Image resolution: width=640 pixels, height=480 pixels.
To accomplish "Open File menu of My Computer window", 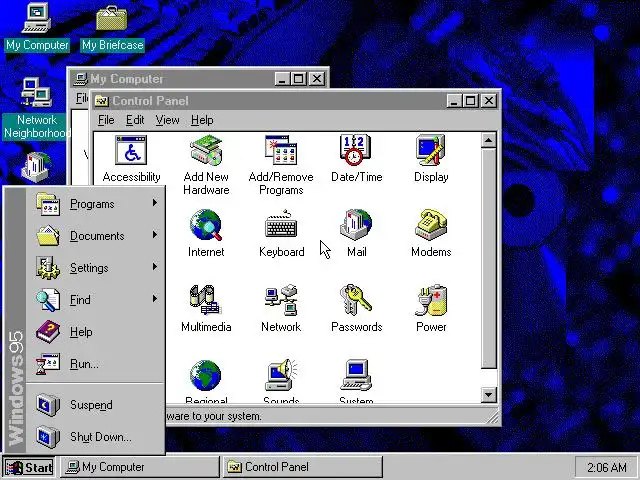I will click(82, 98).
